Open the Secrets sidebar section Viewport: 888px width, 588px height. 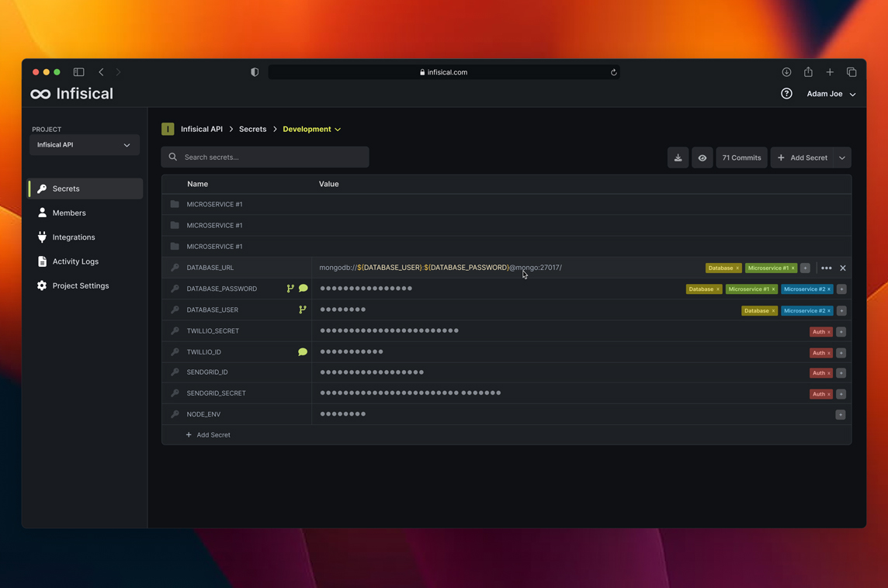[85, 189]
